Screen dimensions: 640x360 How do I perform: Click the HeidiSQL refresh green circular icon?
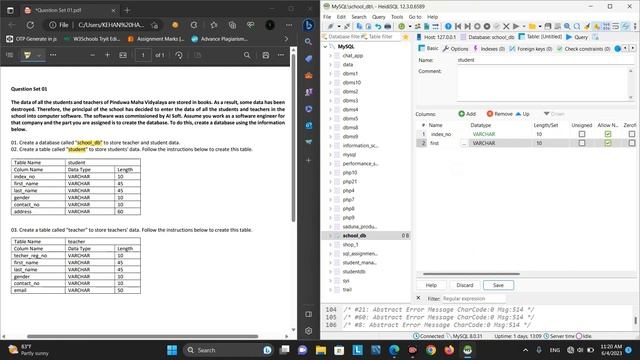(x=402, y=26)
